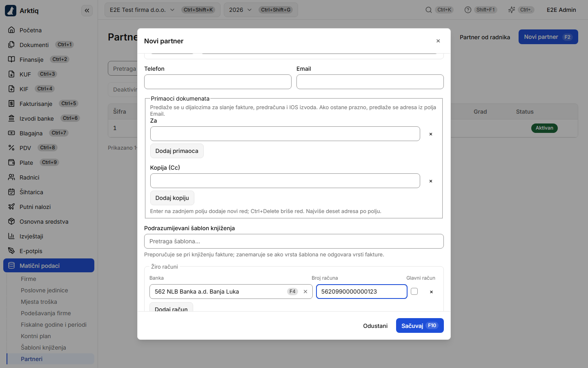Delete the žiro račun row
The height and width of the screenshot is (368, 588).
pos(431,292)
